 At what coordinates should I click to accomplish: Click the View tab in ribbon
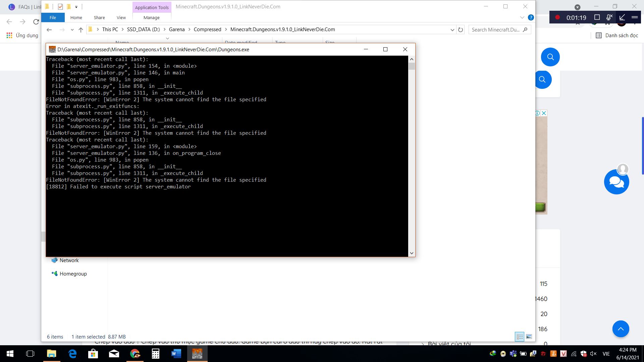121,18
